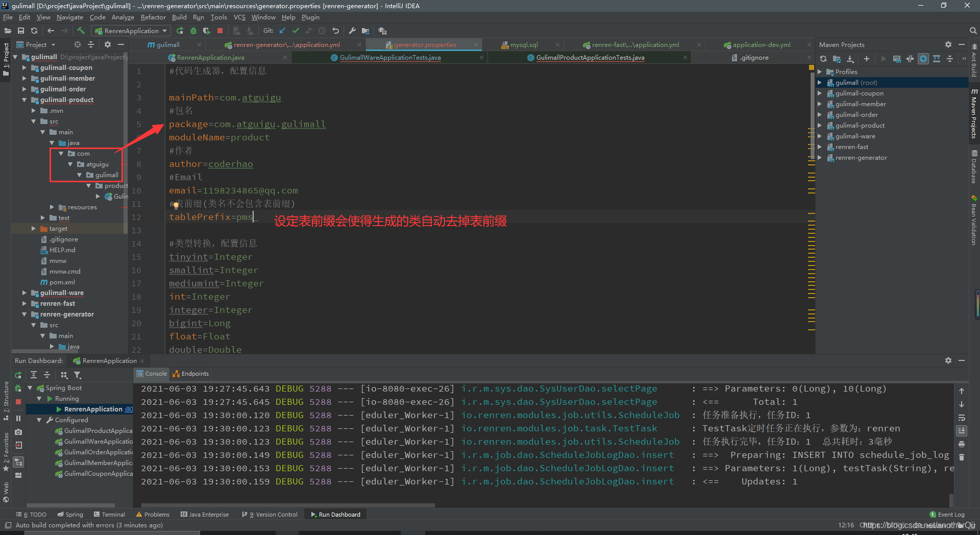This screenshot has width=980, height=535.
Task: Search Everywhere magnifier icon
Action: [973, 31]
